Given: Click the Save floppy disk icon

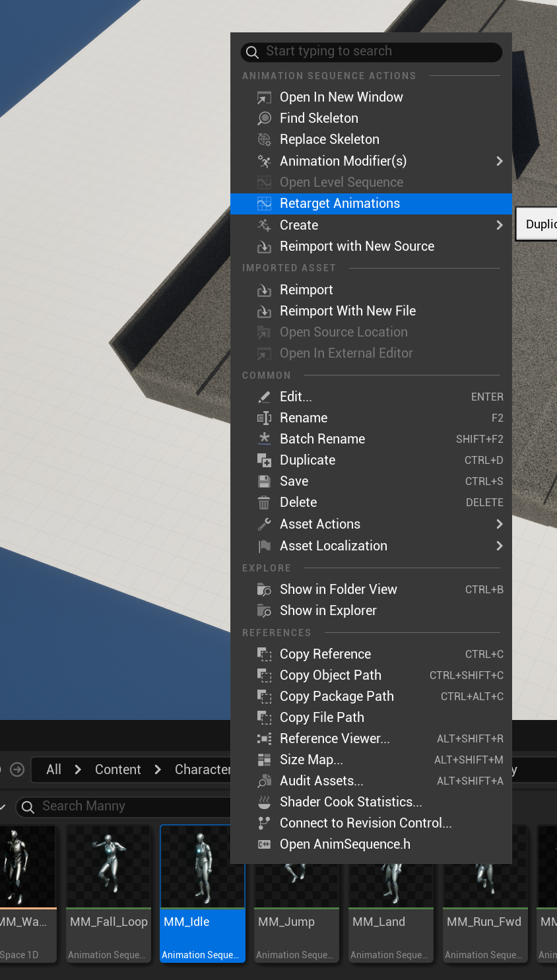Looking at the screenshot, I should pyautogui.click(x=264, y=482).
